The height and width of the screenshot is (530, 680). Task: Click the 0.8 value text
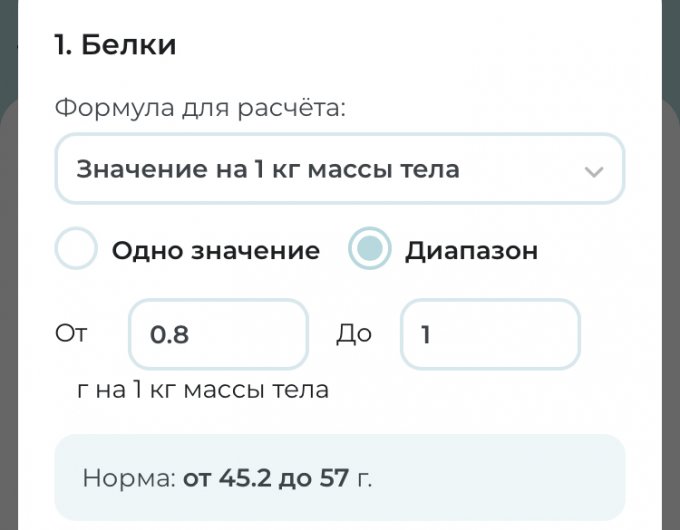point(169,335)
